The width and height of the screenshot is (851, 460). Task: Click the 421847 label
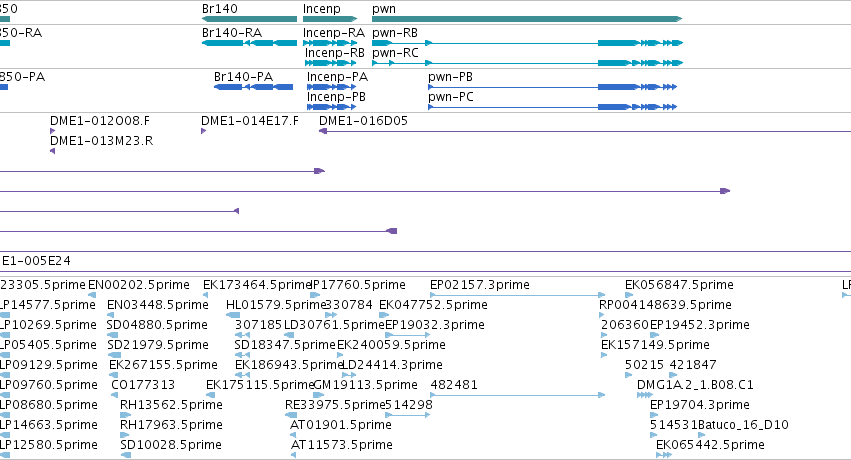click(693, 365)
